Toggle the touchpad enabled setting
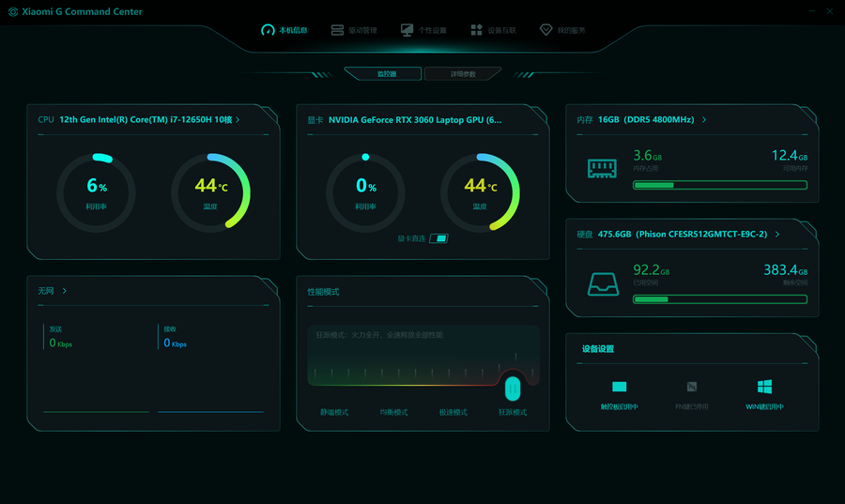845x504 pixels. pyautogui.click(x=620, y=395)
